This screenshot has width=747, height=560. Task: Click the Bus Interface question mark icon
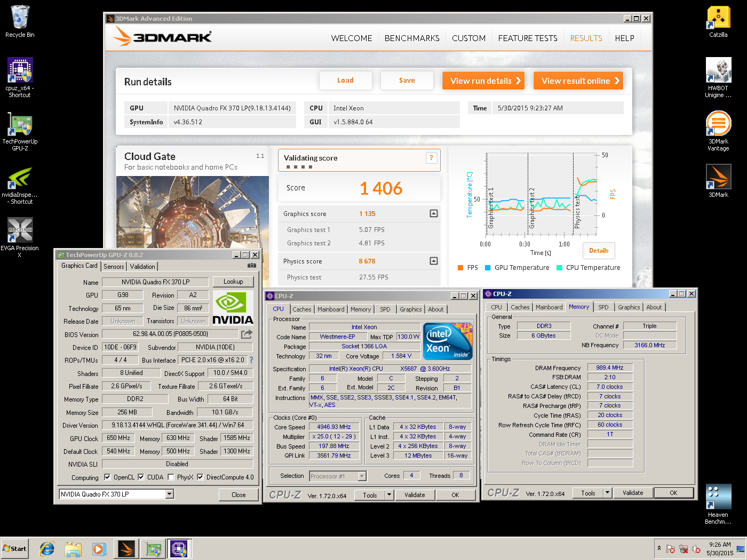tap(251, 360)
